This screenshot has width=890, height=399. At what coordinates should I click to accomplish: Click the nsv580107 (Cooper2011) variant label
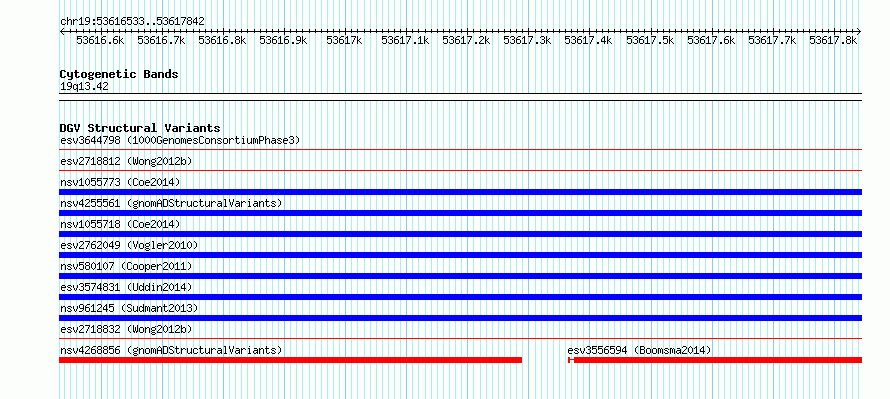126,266
